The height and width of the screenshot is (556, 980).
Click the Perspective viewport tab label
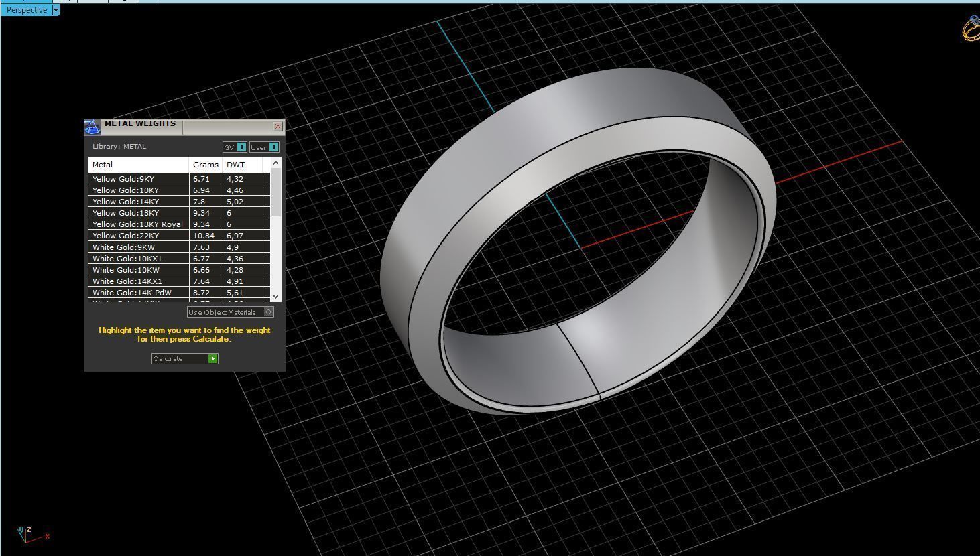(x=27, y=10)
